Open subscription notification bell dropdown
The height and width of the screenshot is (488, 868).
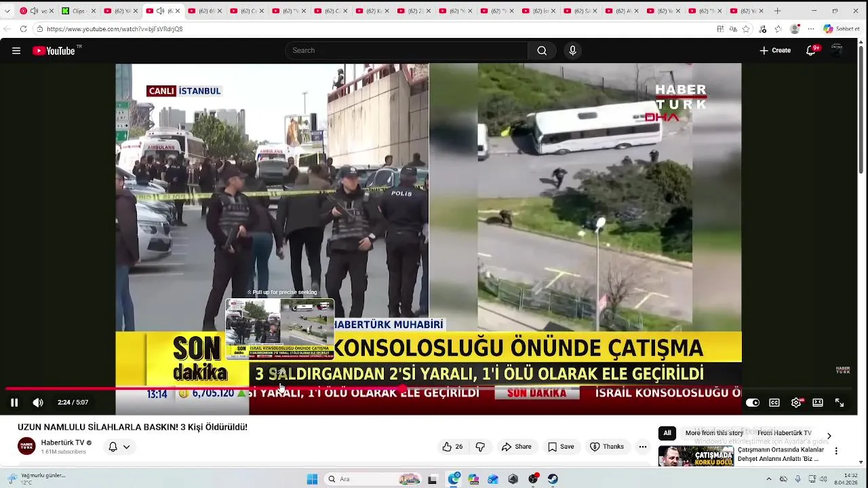click(x=119, y=447)
